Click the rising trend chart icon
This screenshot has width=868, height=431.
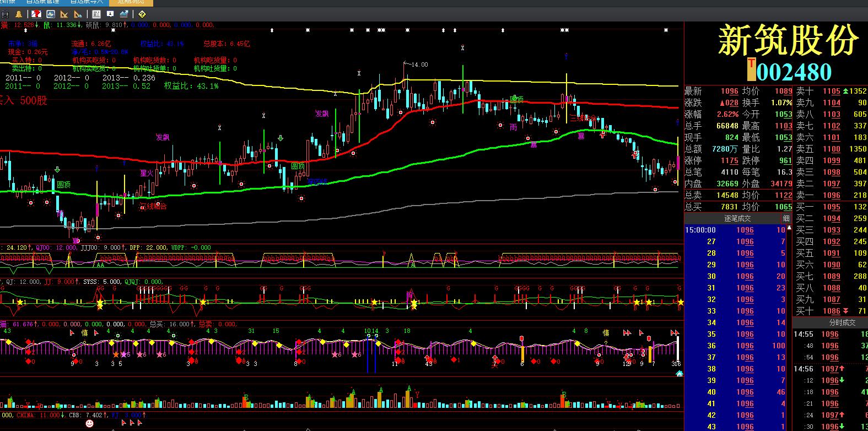pyautogui.click(x=124, y=14)
